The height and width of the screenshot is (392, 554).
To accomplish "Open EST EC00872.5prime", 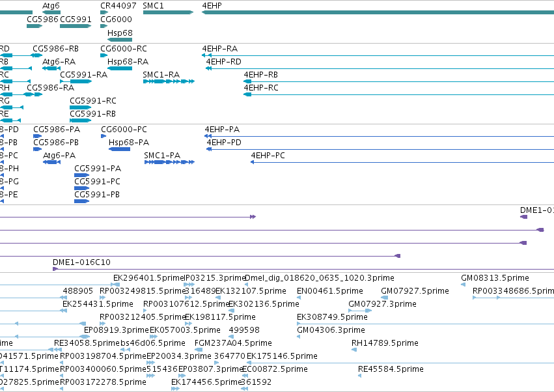I will click(275, 369).
